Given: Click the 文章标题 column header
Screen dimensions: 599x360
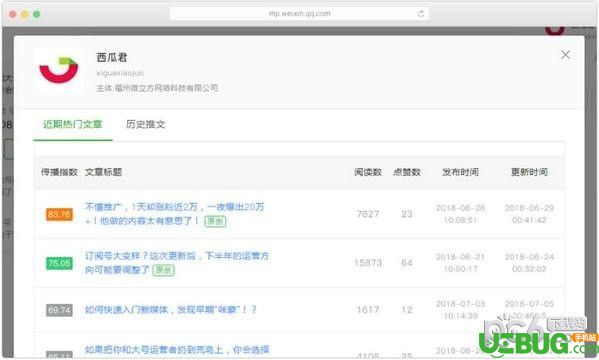Looking at the screenshot, I should click(x=103, y=172).
